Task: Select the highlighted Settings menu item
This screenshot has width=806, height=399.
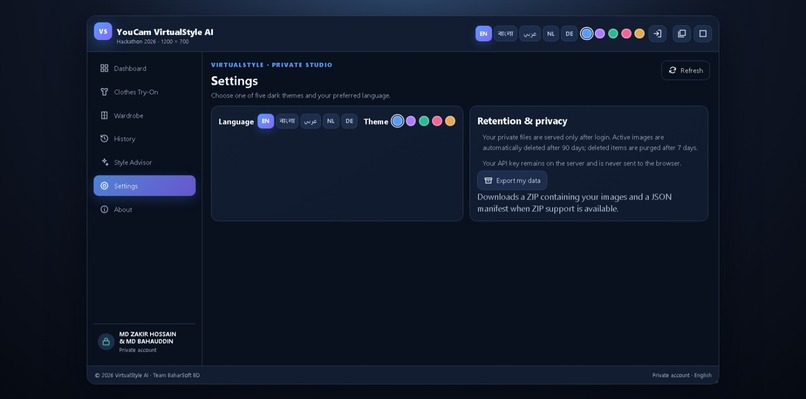Action: click(144, 186)
